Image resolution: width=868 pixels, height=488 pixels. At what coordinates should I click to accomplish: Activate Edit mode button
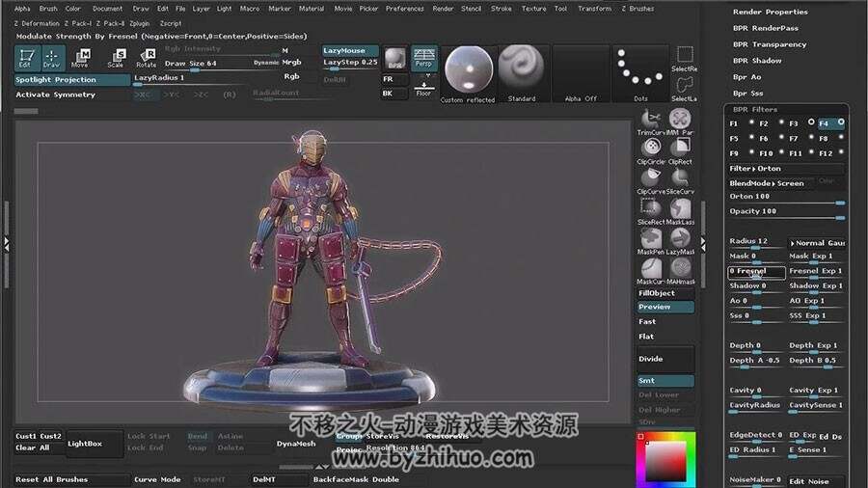click(26, 58)
